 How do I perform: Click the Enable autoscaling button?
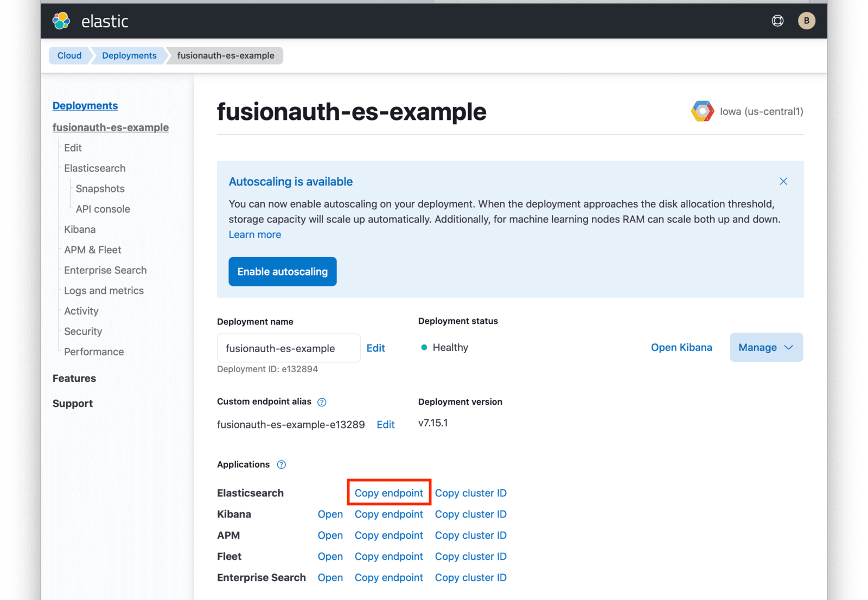point(283,271)
